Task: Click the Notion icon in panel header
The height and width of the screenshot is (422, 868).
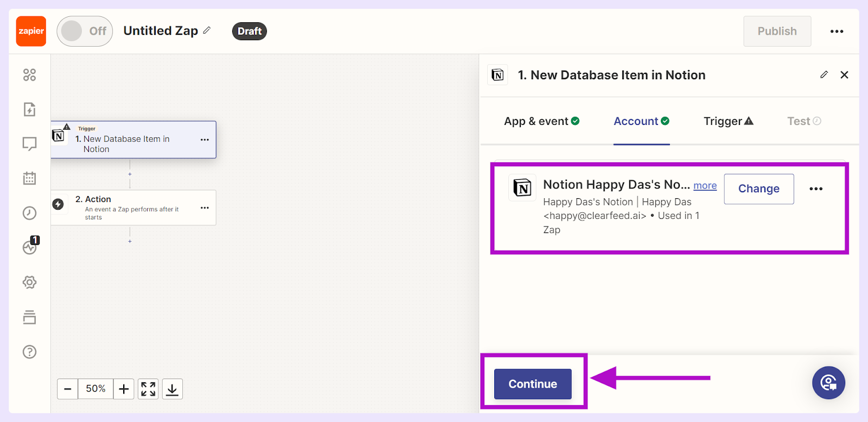Action: tap(497, 75)
